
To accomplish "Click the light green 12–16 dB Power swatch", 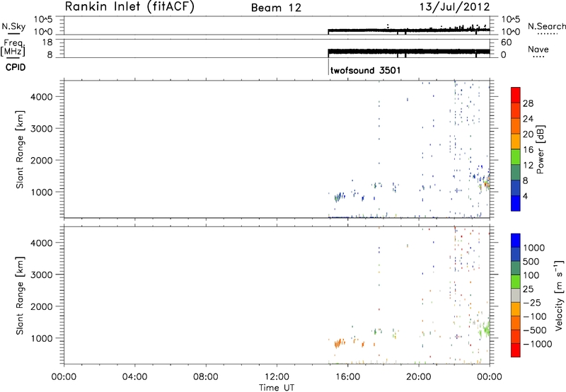I will (516, 156).
